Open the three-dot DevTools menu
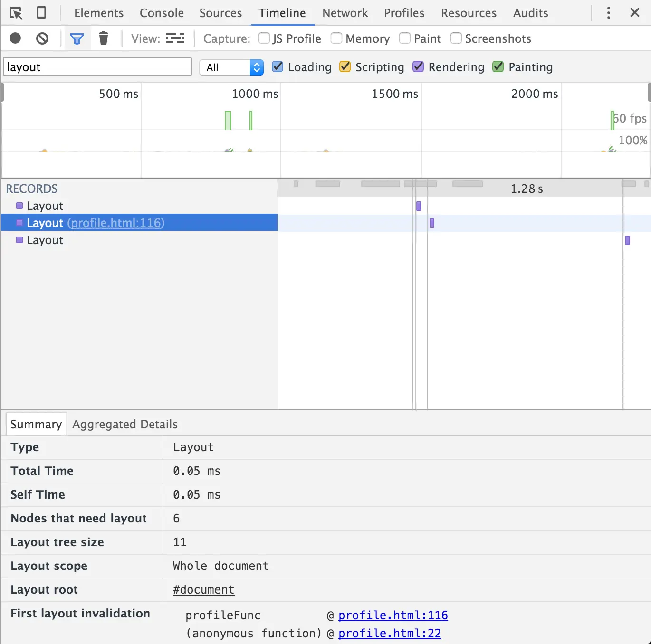 click(608, 13)
